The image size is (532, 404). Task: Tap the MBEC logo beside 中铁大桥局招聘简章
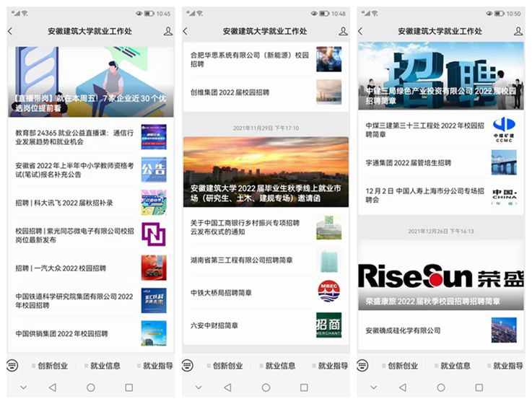[x=328, y=292]
